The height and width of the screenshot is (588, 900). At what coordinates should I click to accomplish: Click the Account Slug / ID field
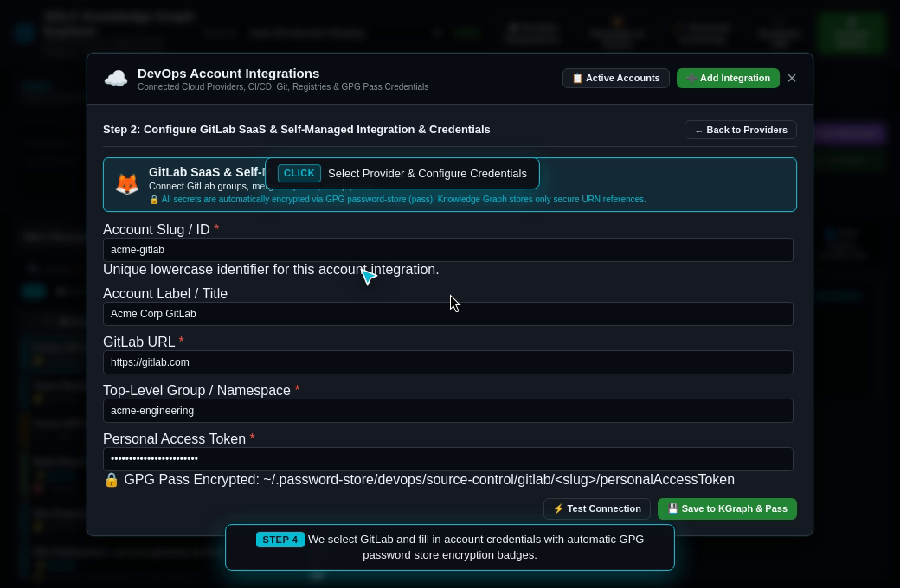(x=447, y=250)
